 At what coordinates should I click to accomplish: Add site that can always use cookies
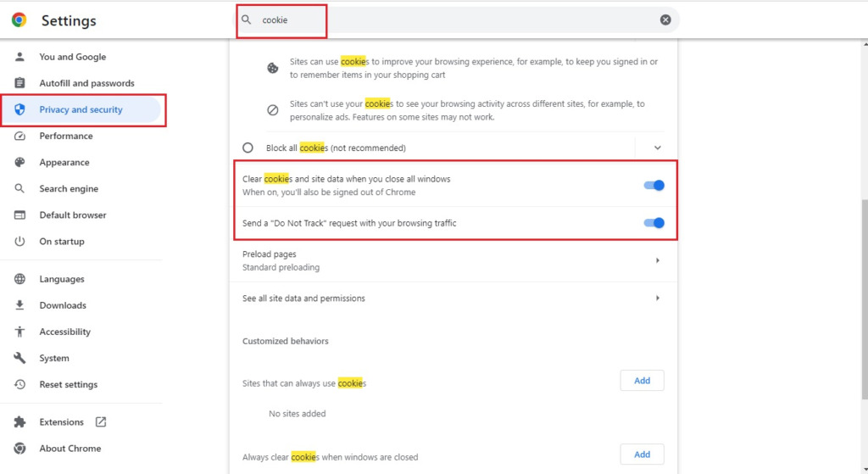coord(642,381)
